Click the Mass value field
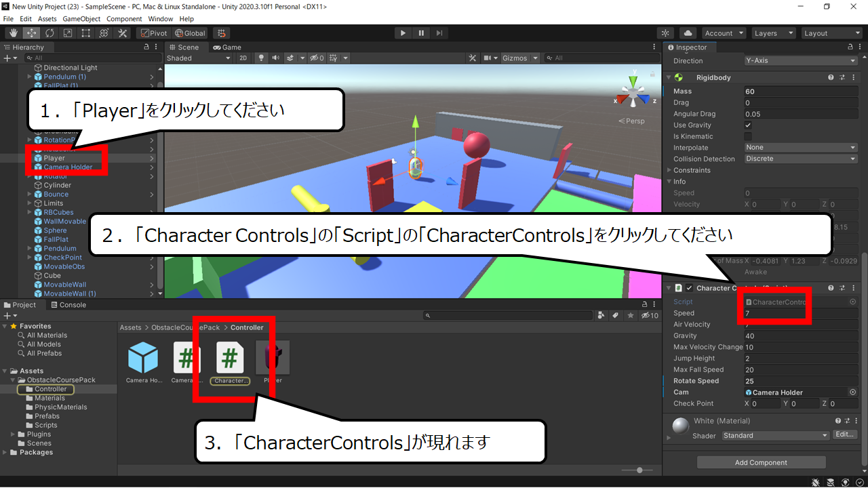This screenshot has height=488, width=868. (801, 91)
